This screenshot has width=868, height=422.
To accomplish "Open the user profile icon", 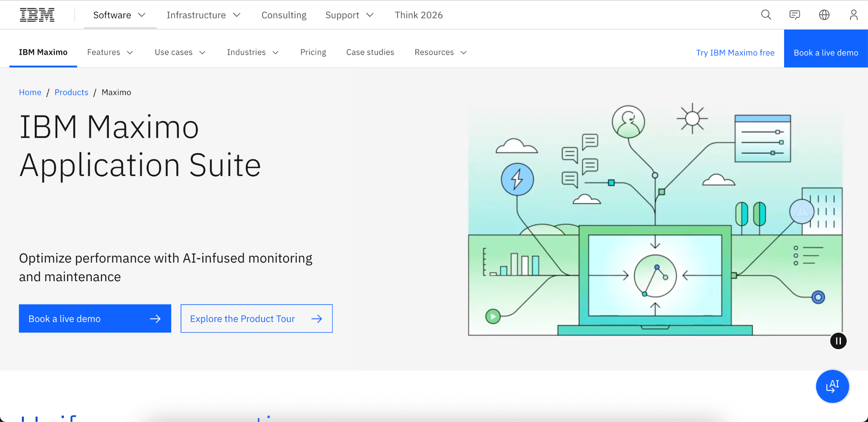I will (x=854, y=15).
